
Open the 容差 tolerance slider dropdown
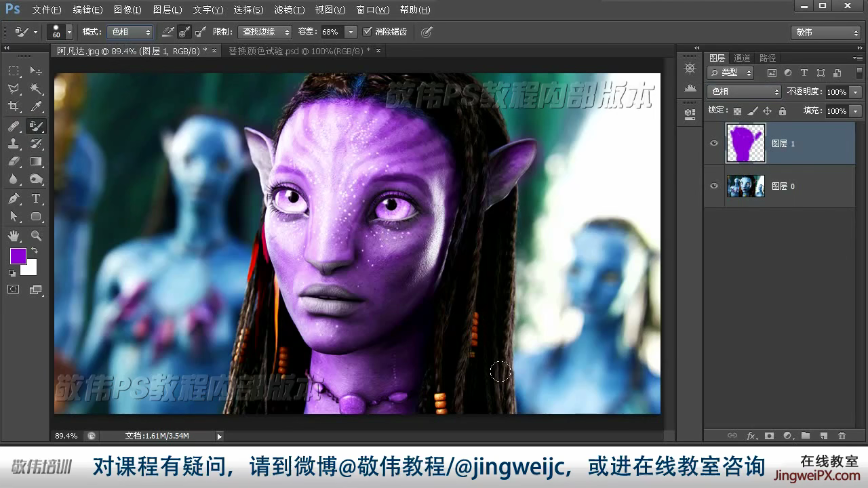pos(351,32)
